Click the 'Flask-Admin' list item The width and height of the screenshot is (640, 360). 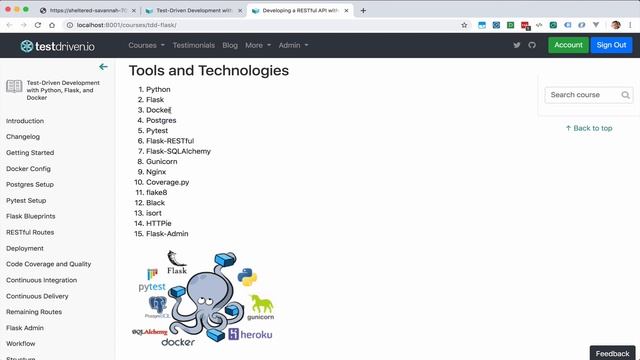click(167, 234)
